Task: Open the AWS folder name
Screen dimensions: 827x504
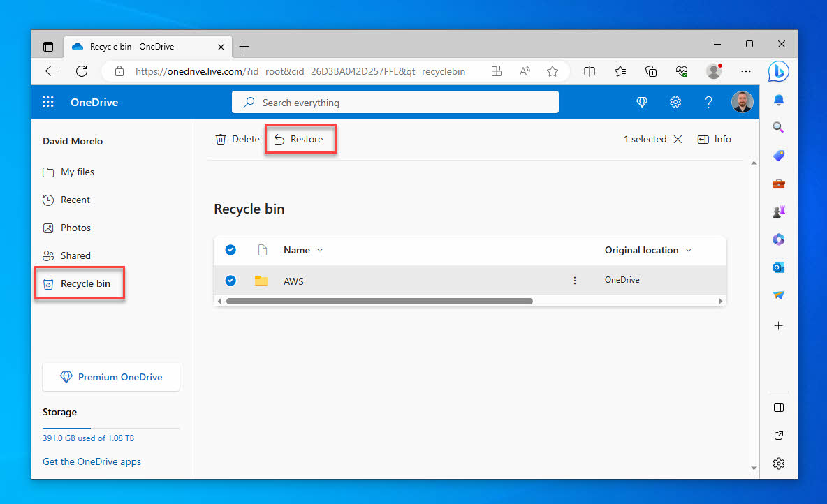Action: coord(294,281)
